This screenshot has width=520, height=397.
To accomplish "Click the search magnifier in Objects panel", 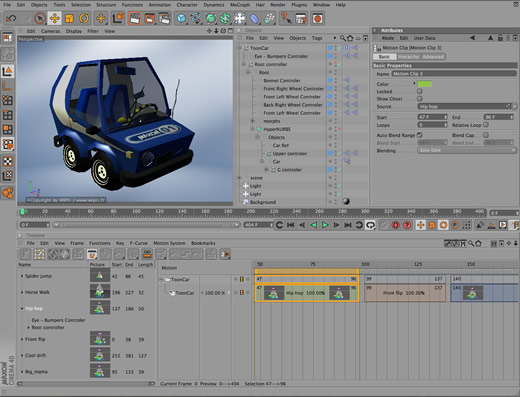I will tap(343, 38).
